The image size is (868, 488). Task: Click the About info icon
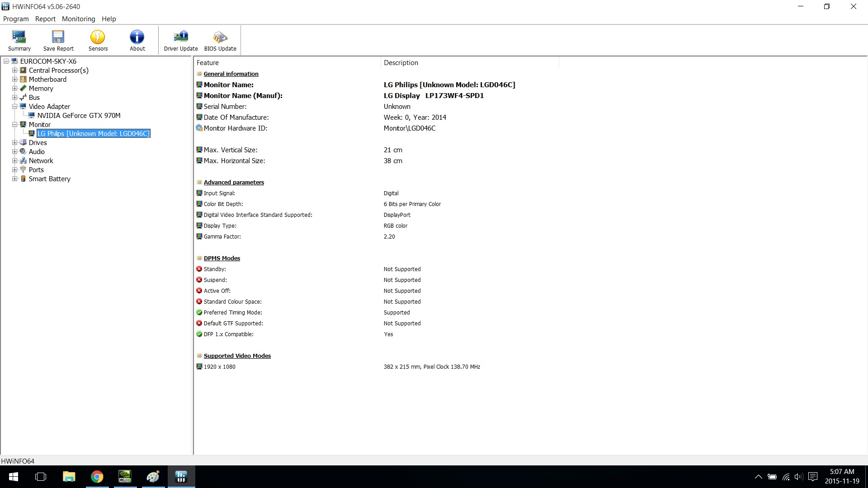click(137, 40)
